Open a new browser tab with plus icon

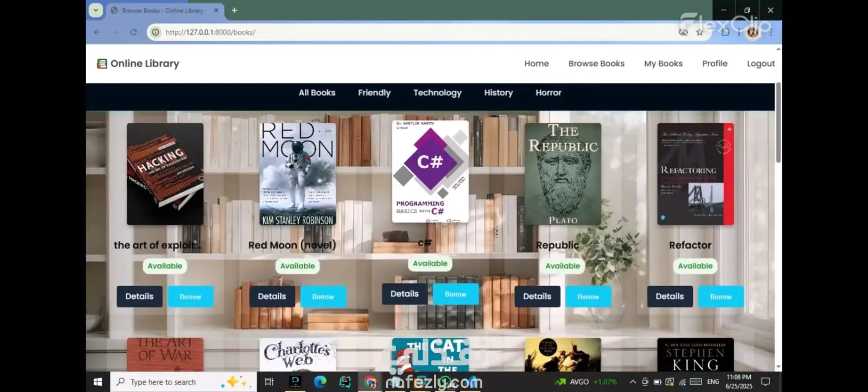[x=234, y=10]
